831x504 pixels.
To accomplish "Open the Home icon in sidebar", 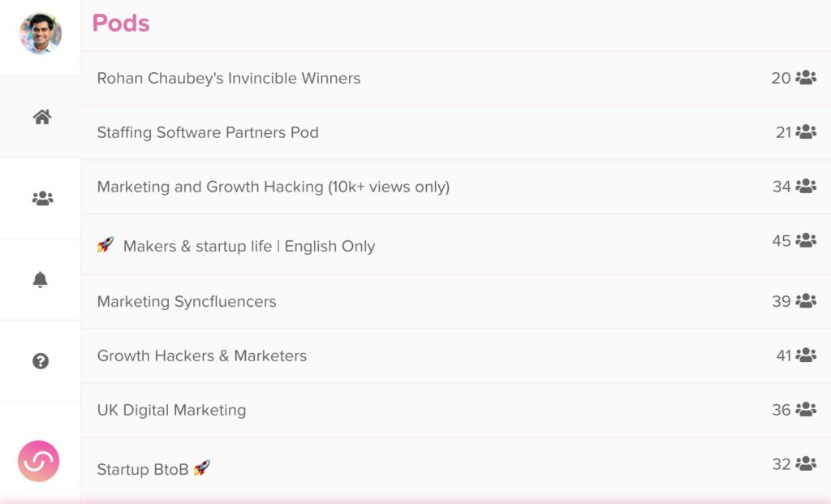I will point(42,117).
